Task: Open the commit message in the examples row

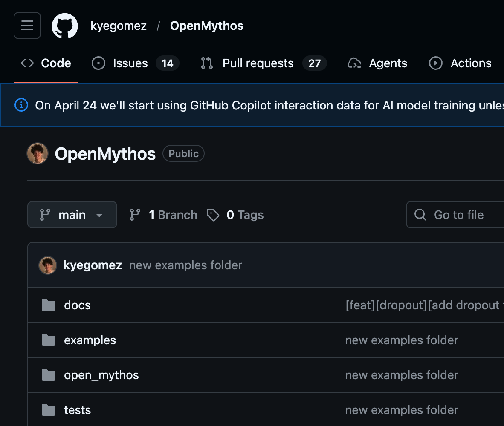Action: 402,340
